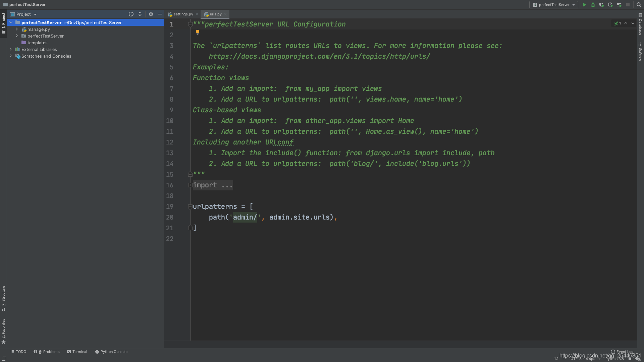The height and width of the screenshot is (362, 644).
Task: Hide the Project tool window
Action: pos(160,14)
